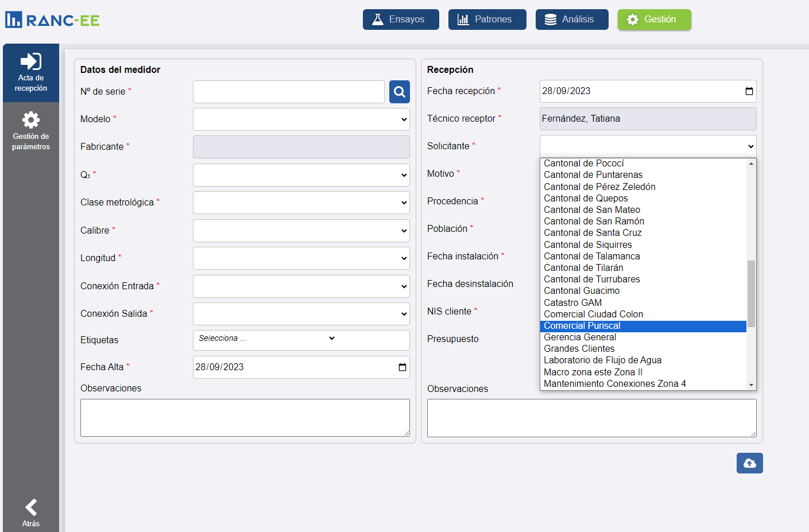Select Comercial Puriscal from the list
The width and height of the screenshot is (809, 532).
coord(582,326)
